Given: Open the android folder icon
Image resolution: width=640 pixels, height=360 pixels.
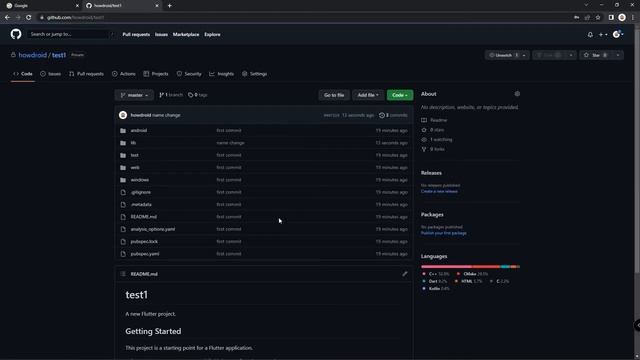Looking at the screenshot, I should tap(123, 131).
